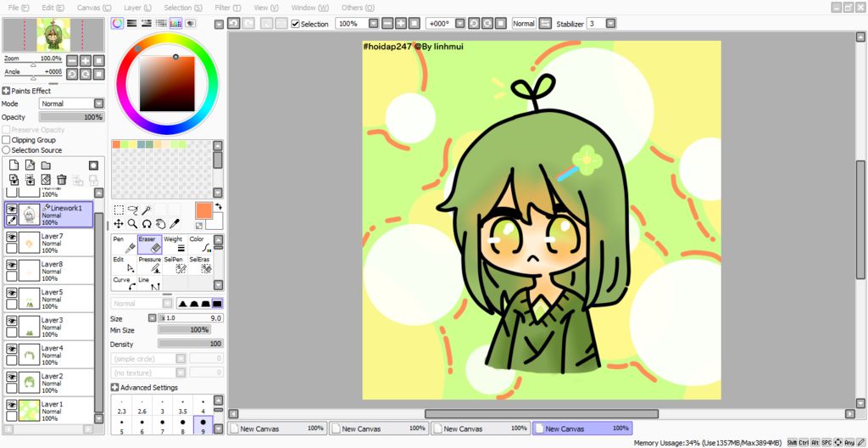The width and height of the screenshot is (868, 448).
Task: Switch to the first New Canvas tab
Action: (x=277, y=428)
